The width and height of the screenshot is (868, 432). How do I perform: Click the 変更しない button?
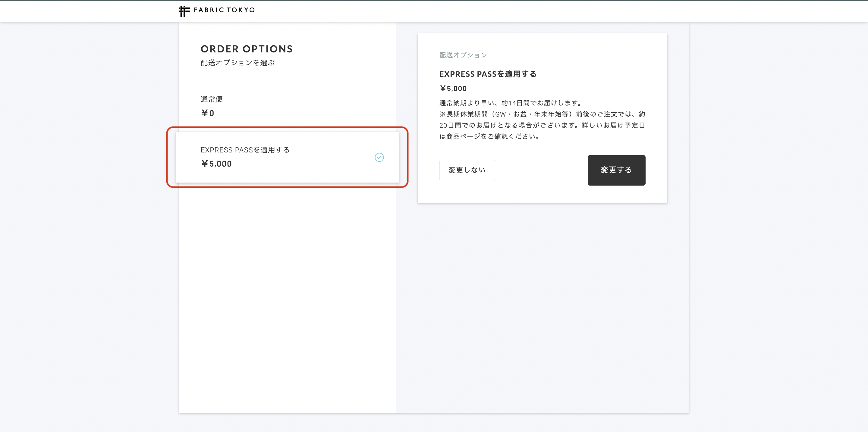click(467, 171)
